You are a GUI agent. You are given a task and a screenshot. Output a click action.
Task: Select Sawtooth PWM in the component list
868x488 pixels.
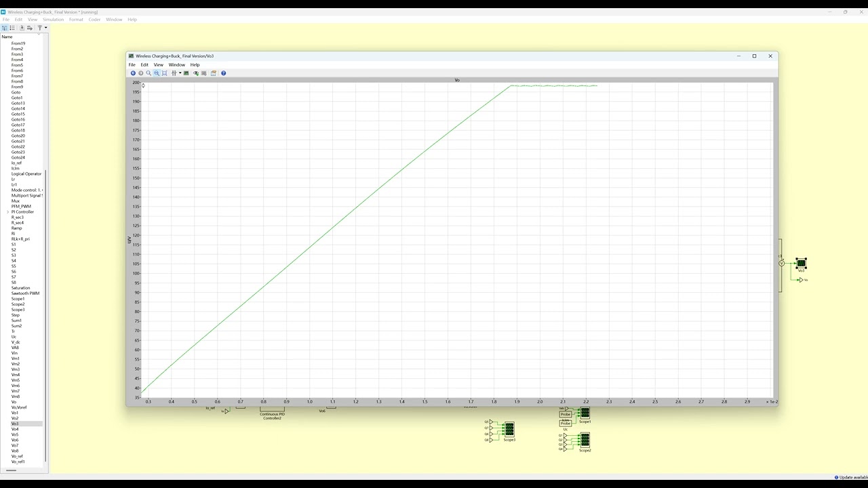click(25, 293)
